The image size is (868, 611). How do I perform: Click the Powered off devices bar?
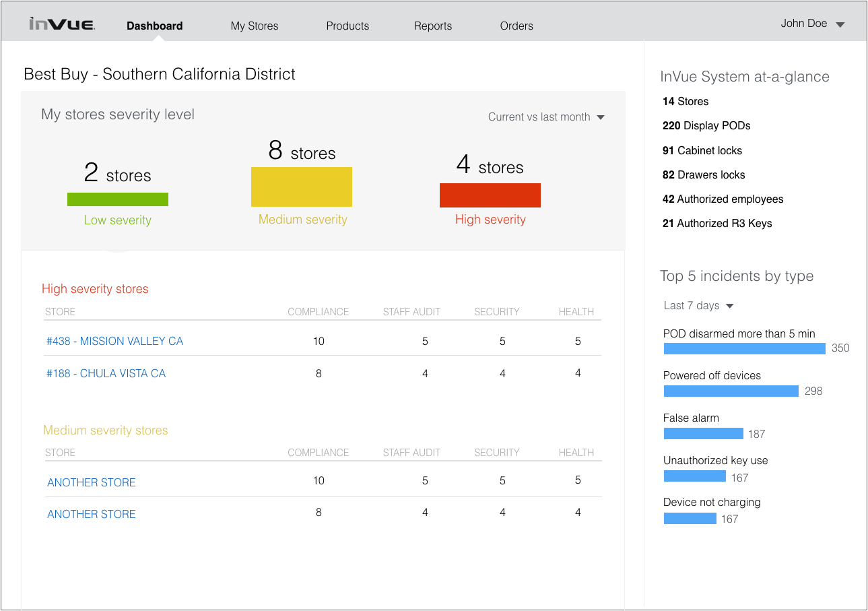(x=731, y=391)
